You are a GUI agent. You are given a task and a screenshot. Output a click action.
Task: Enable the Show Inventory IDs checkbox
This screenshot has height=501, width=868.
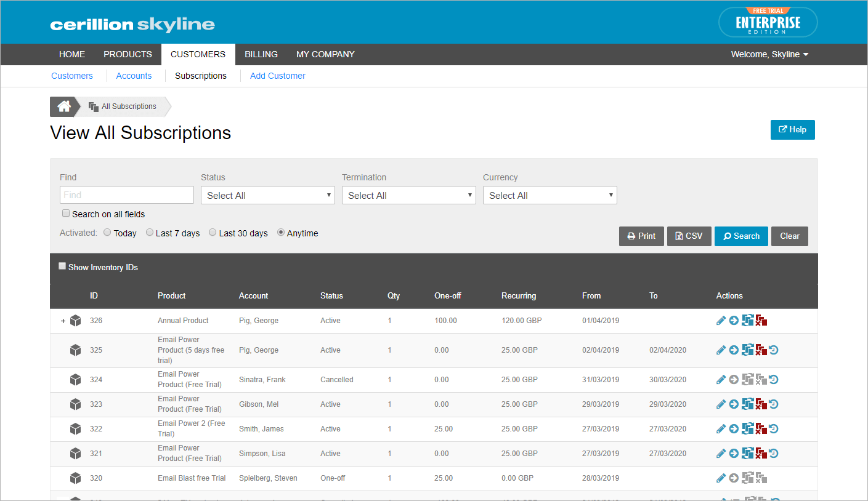[x=62, y=267]
